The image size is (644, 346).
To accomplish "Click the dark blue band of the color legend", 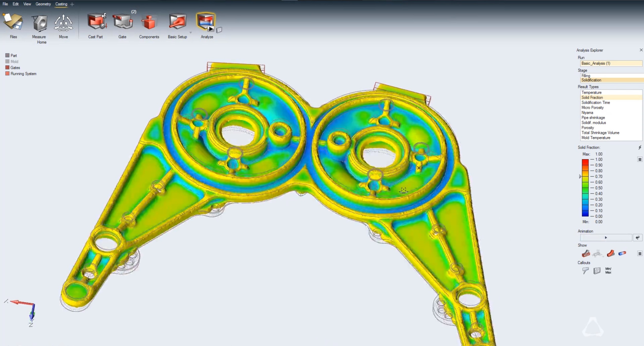I will 585,214.
